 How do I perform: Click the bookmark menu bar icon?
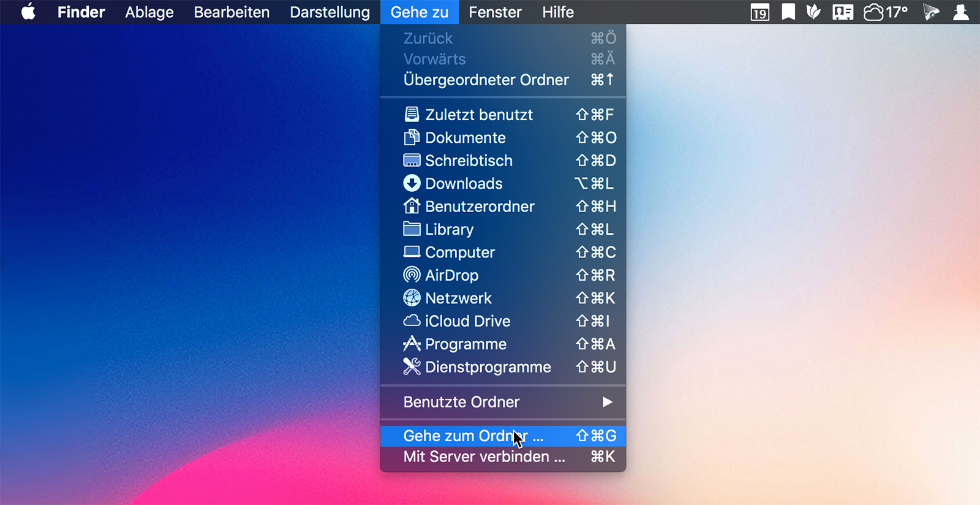[788, 12]
